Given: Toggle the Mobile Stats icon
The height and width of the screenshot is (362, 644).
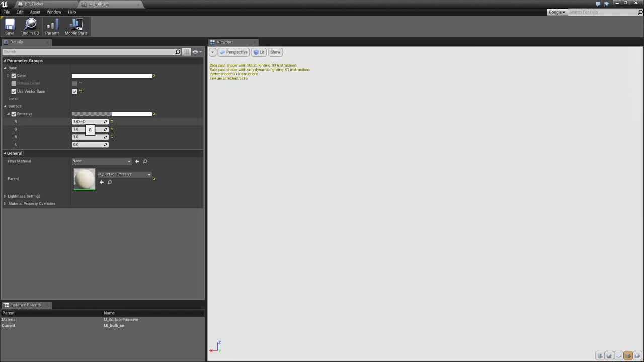Looking at the screenshot, I should coord(76,27).
